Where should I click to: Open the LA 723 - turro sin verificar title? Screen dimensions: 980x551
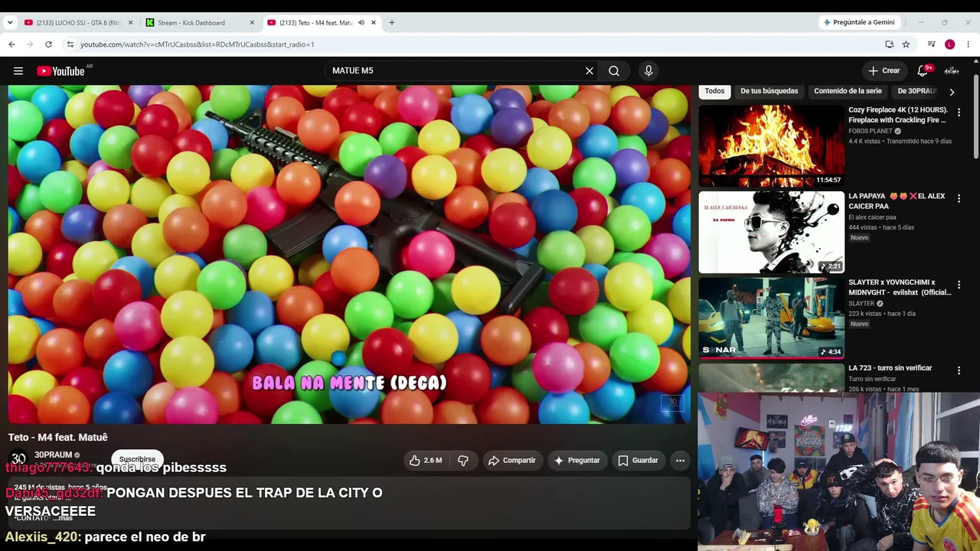pos(890,368)
